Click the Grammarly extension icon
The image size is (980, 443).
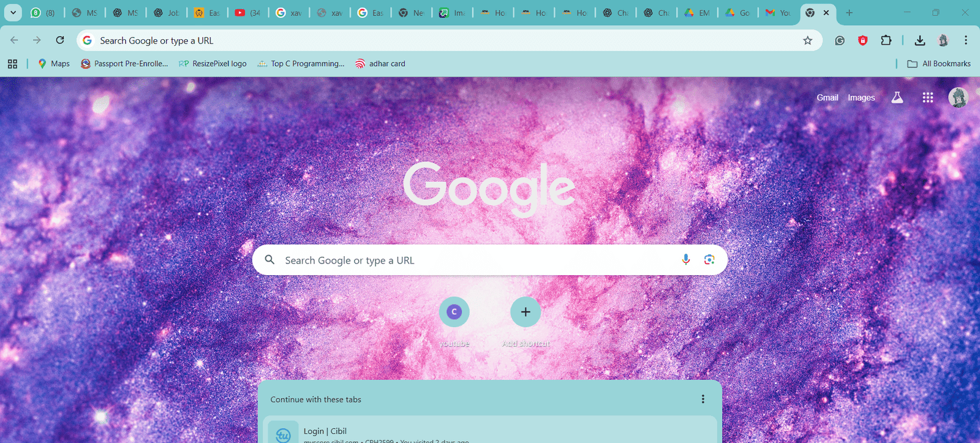tap(840, 40)
